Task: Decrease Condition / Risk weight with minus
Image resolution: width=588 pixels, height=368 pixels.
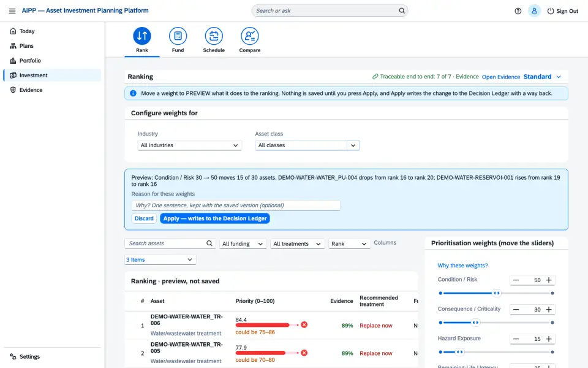Action: pyautogui.click(x=516, y=280)
